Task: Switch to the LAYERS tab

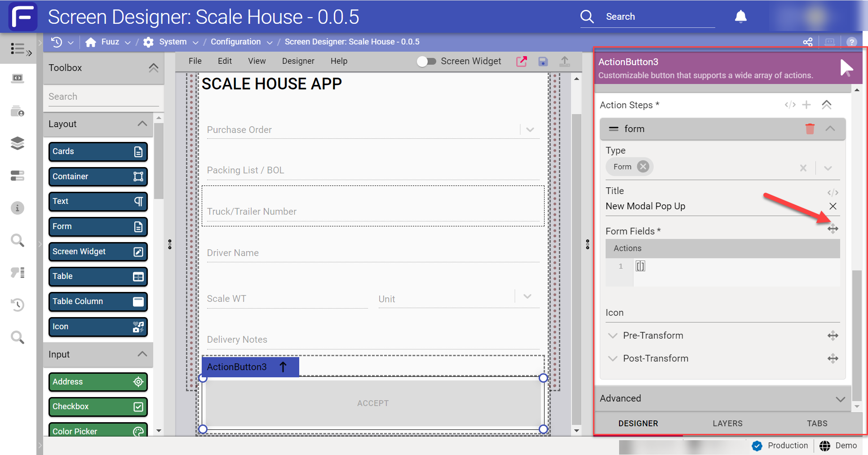Action: 727,423
